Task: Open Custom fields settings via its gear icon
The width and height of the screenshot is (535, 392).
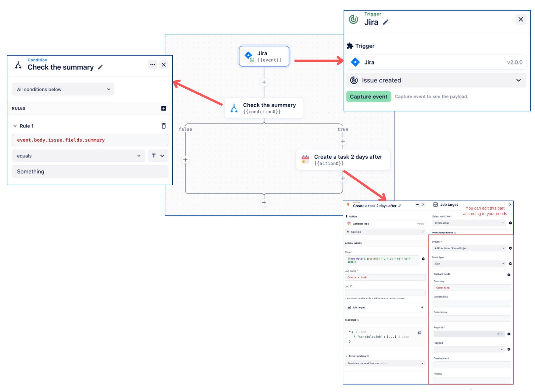Action: pyautogui.click(x=509, y=275)
